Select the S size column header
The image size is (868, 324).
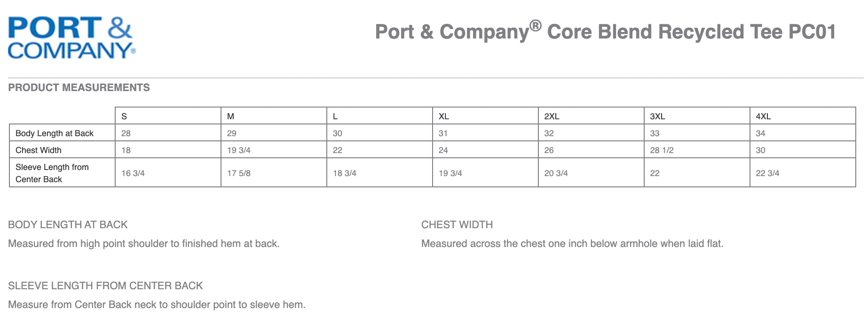point(168,116)
